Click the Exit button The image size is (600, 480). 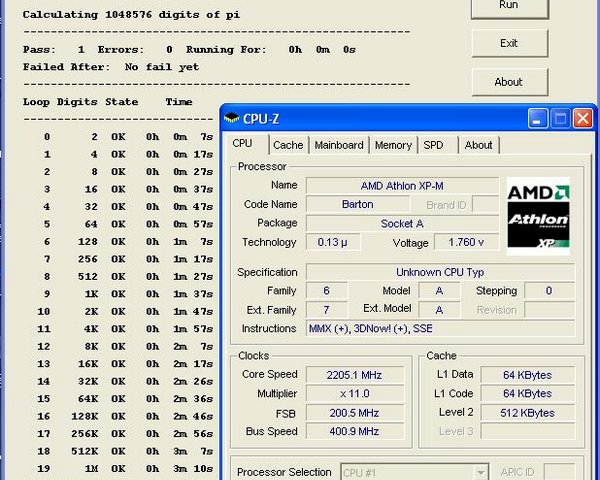pos(508,44)
